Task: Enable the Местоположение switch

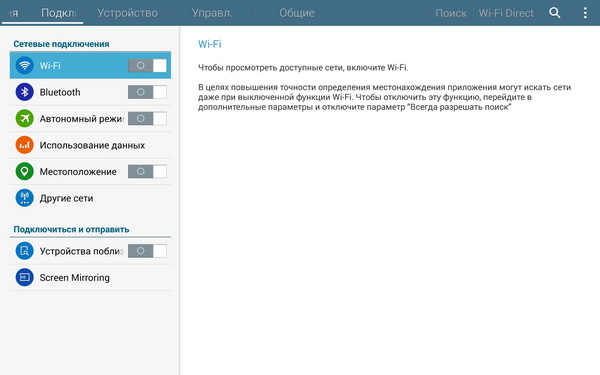Action: (147, 171)
